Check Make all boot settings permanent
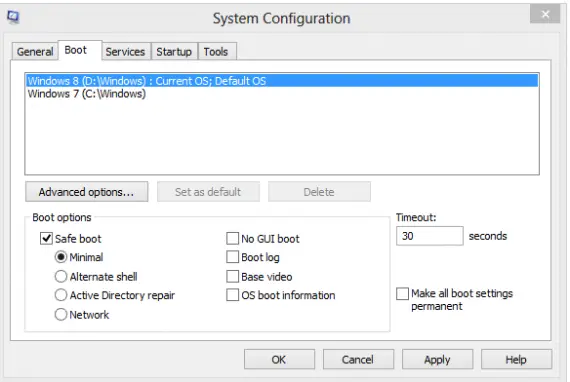Image resolution: width=570 pixels, height=382 pixels. (x=402, y=294)
